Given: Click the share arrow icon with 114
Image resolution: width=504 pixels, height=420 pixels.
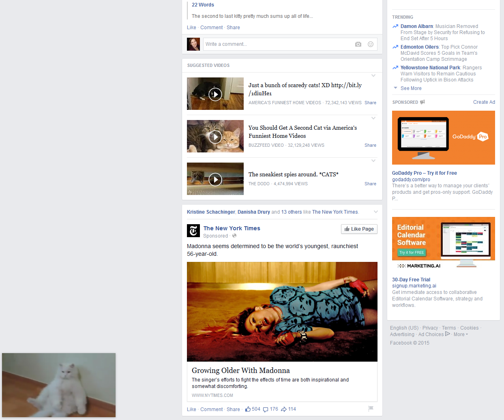Looking at the screenshot, I should click(x=284, y=409).
